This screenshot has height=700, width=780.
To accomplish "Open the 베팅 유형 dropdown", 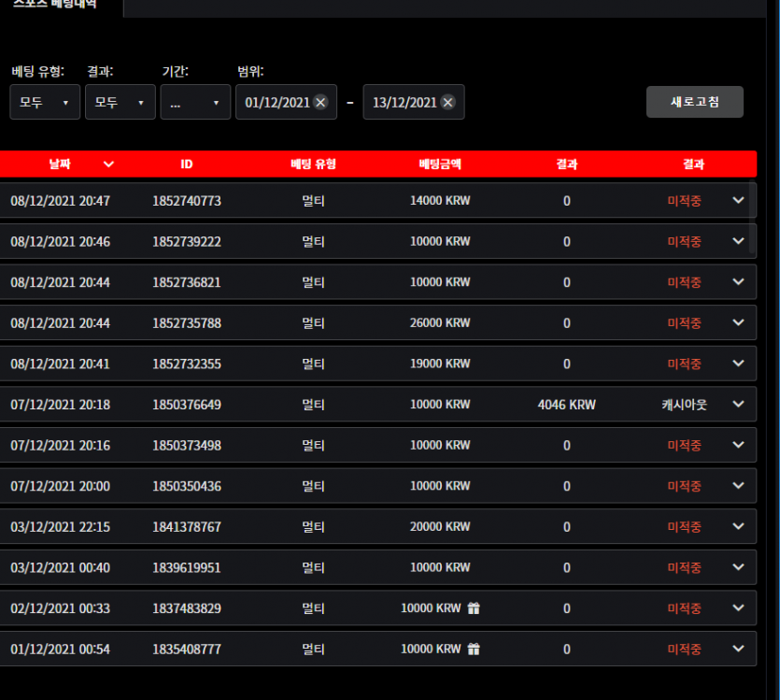I will (45, 102).
